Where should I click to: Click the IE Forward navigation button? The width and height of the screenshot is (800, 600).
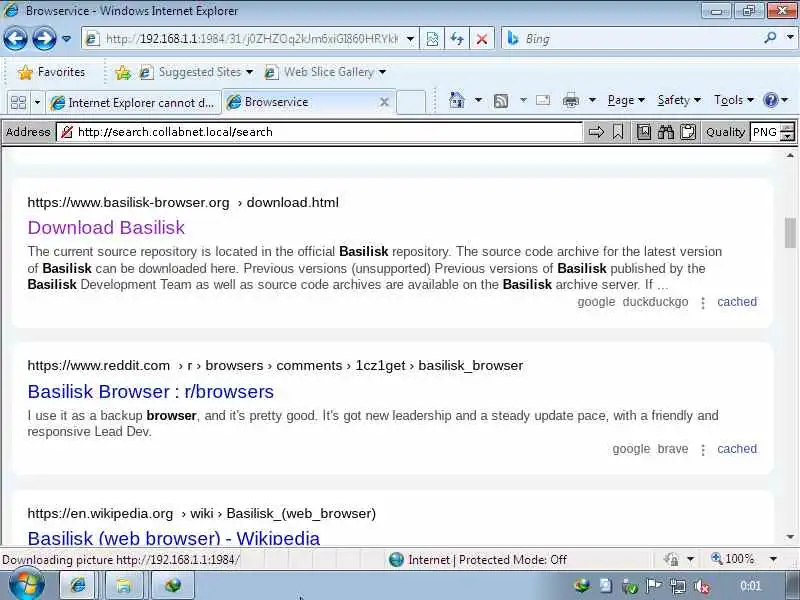coord(44,39)
